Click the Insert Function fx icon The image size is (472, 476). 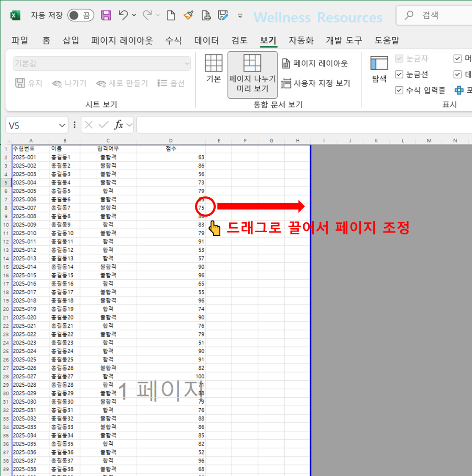coord(118,125)
